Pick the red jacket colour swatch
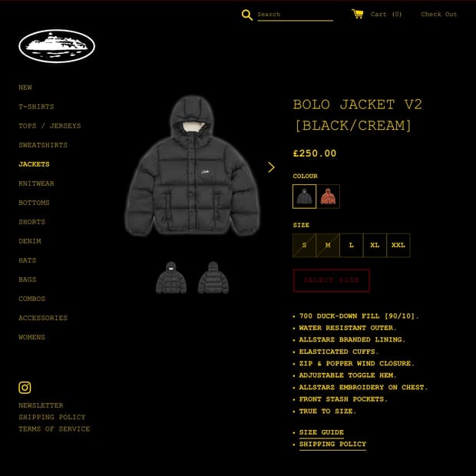Viewport: 476px width, 476px height. coord(328,197)
